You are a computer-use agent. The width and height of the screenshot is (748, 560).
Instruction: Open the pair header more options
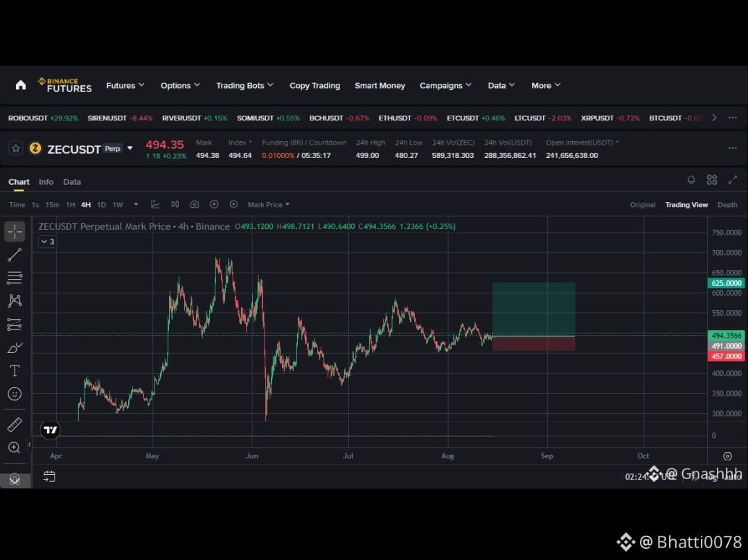pyautogui.click(x=733, y=148)
